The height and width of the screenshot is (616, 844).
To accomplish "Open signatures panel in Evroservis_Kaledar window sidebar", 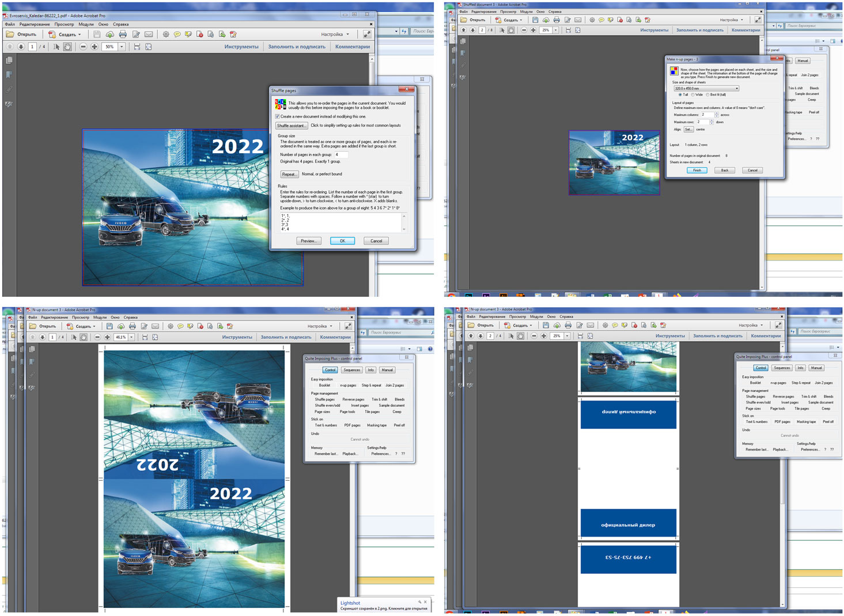I will 9,104.
